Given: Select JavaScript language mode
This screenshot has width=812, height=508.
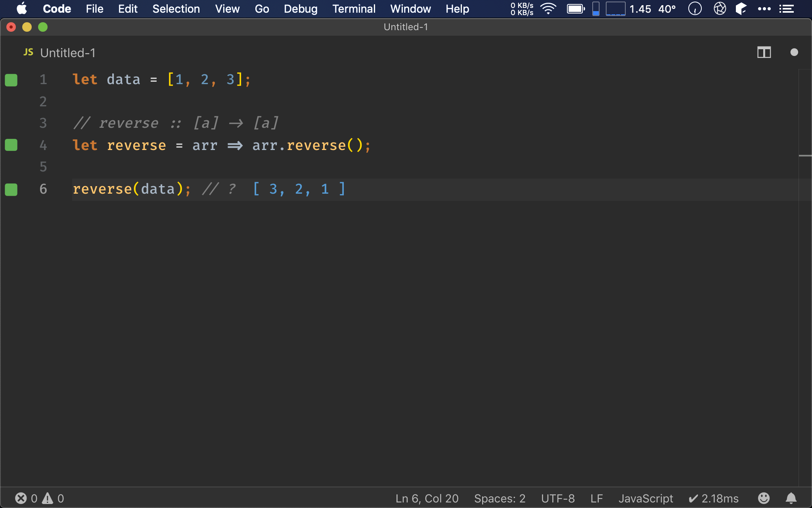Looking at the screenshot, I should tap(645, 498).
